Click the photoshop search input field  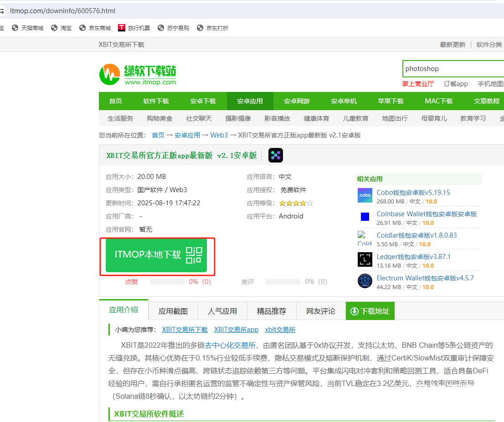coord(451,69)
